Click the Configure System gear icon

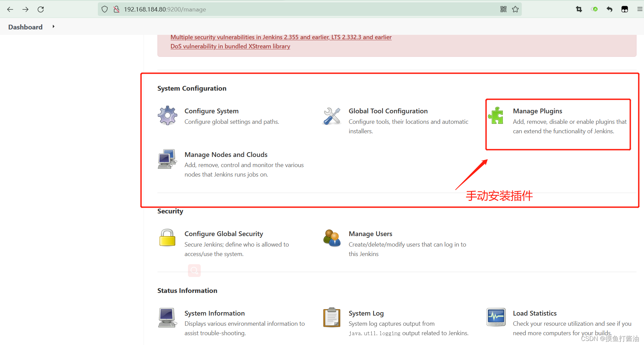[167, 116]
